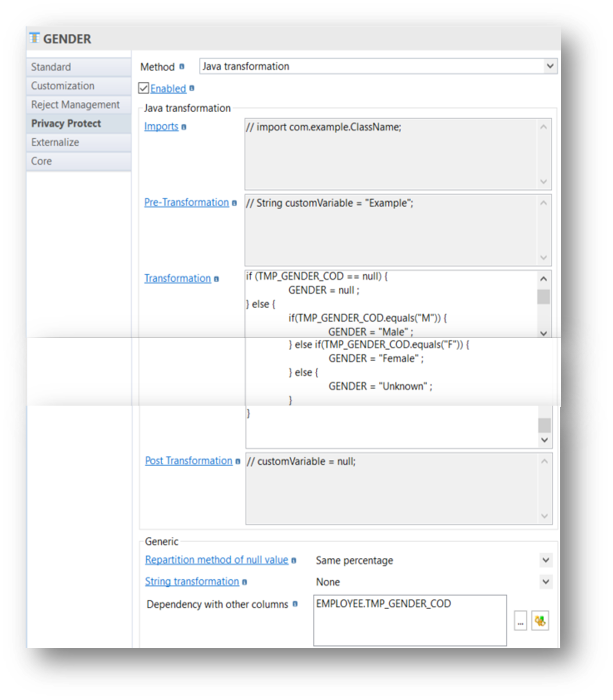
Task: Click the info icon next to Repartition method
Action: coord(293,560)
